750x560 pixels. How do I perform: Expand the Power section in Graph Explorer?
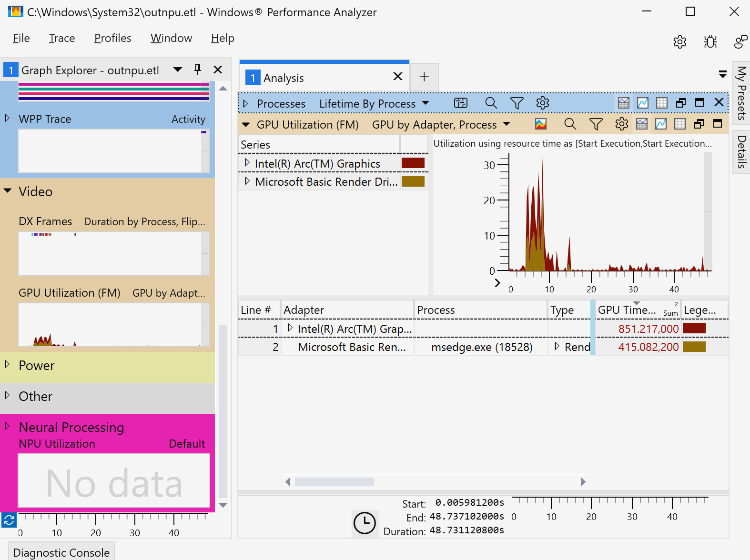click(7, 365)
